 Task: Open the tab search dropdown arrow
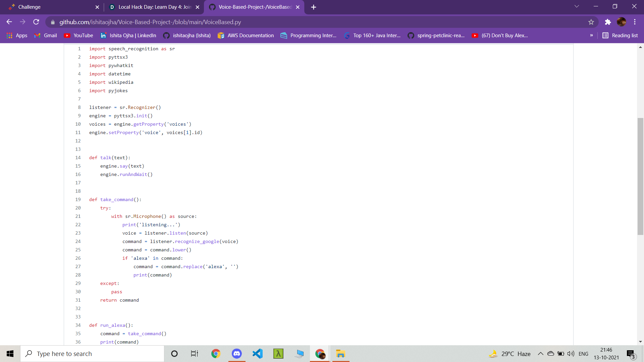tap(577, 6)
